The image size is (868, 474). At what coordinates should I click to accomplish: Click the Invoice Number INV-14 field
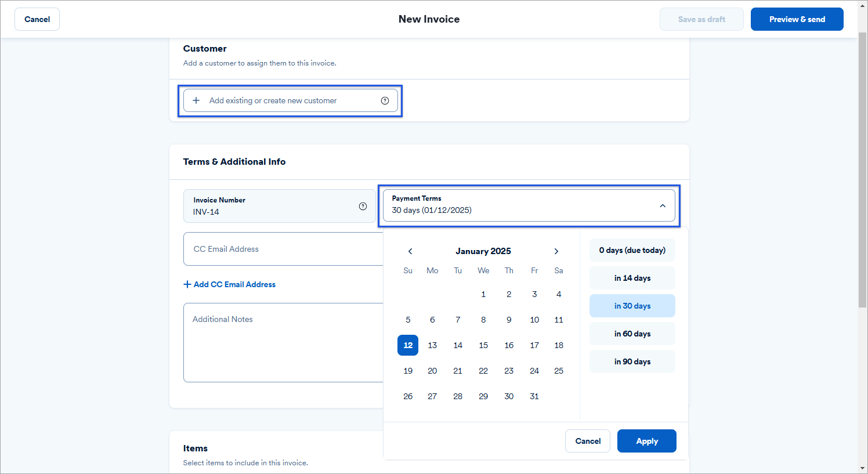(280, 206)
